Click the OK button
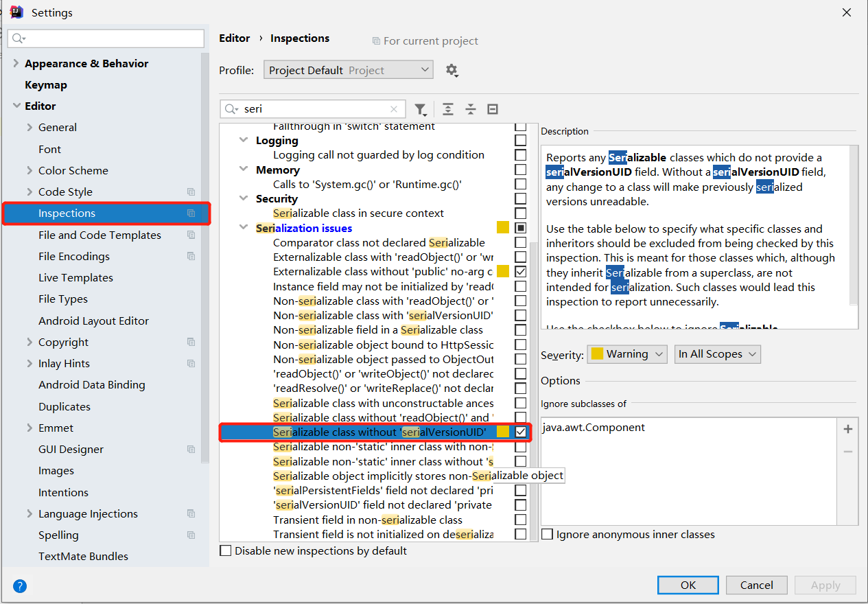This screenshot has width=868, height=604. [688, 585]
